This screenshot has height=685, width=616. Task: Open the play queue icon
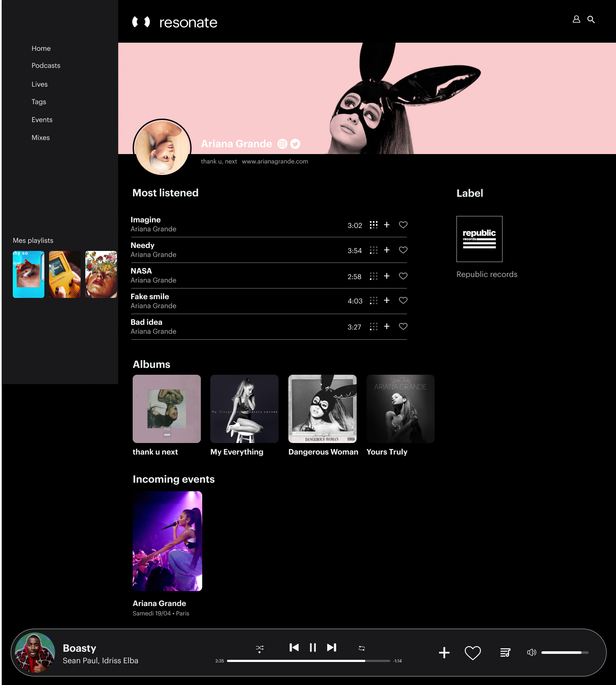(x=505, y=653)
